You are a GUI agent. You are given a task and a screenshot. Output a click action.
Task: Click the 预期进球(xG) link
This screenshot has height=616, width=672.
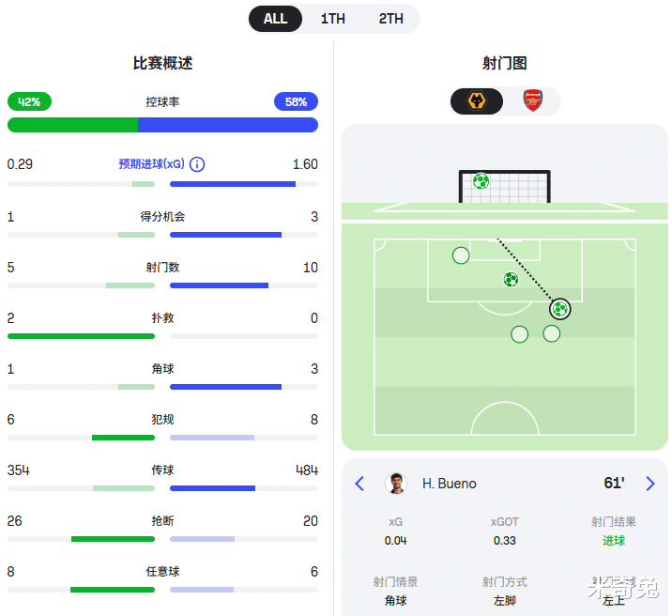coord(151,164)
